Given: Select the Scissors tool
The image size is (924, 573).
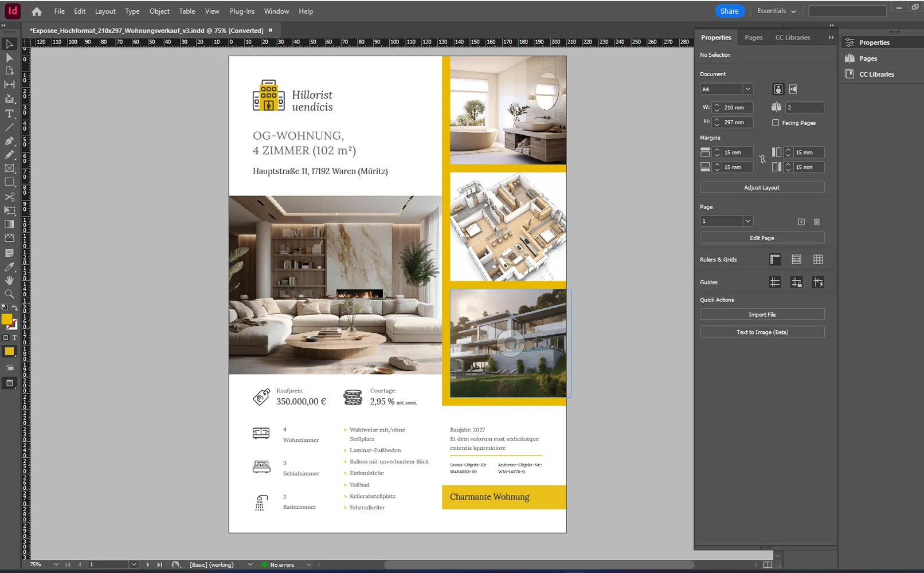Looking at the screenshot, I should [9, 197].
